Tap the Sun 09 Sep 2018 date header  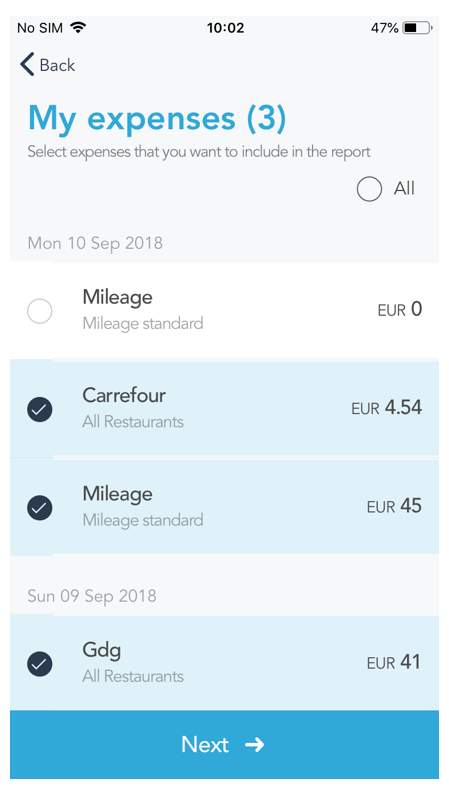pos(92,596)
